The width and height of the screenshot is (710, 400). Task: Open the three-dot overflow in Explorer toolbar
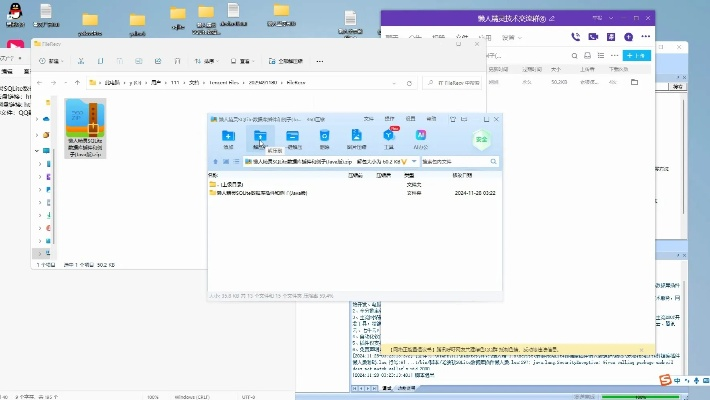320,61
